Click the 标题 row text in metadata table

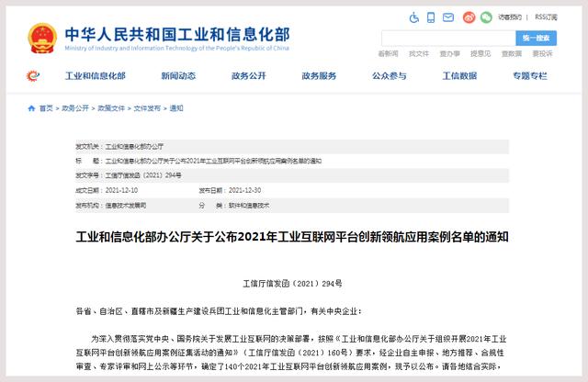(x=213, y=162)
